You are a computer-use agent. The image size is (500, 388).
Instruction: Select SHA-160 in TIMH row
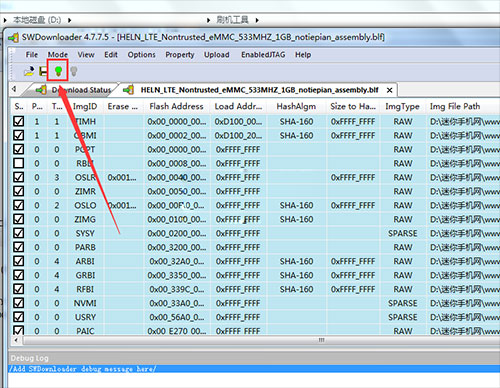click(296, 121)
